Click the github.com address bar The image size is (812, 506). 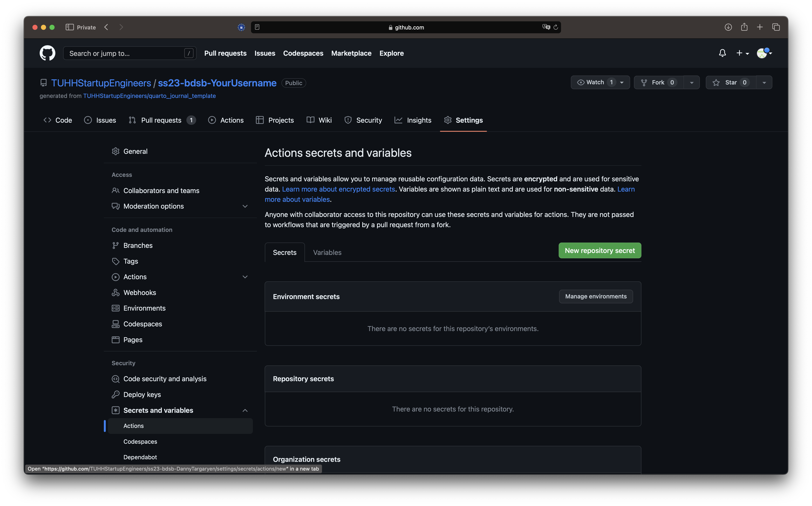(x=406, y=27)
